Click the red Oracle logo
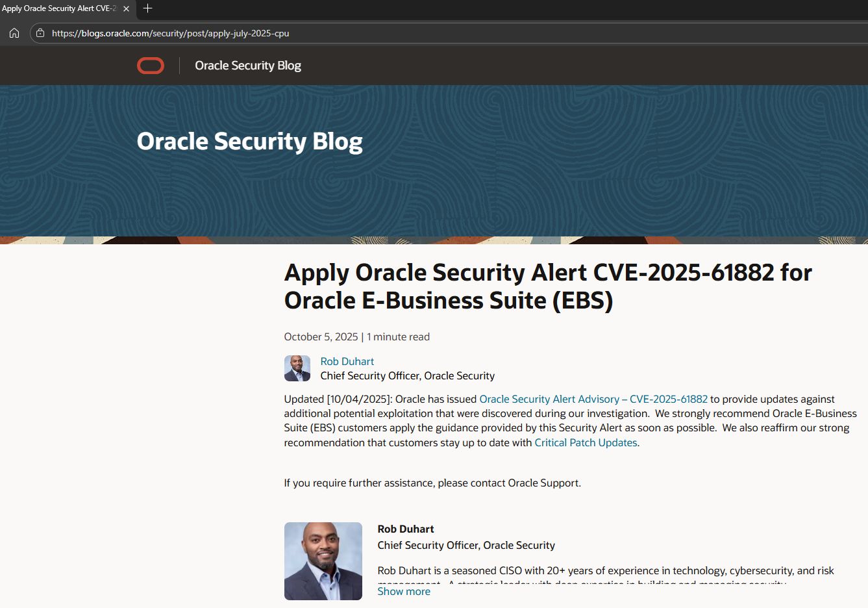868x608 pixels. tap(151, 66)
